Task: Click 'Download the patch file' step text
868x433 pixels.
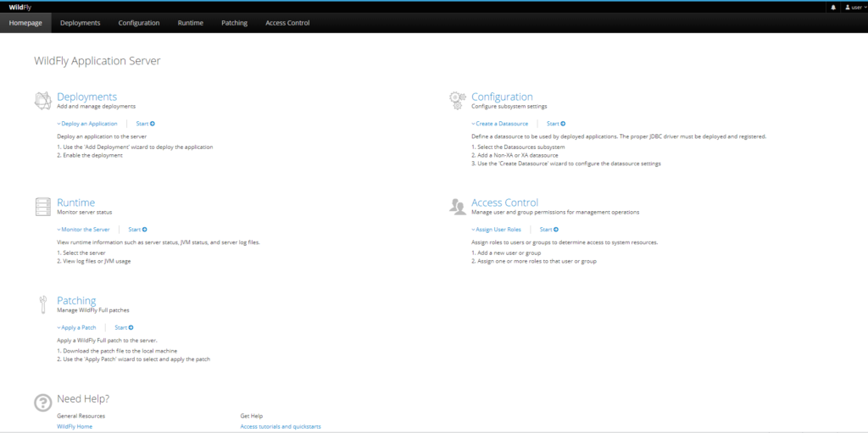Action: pos(117,351)
